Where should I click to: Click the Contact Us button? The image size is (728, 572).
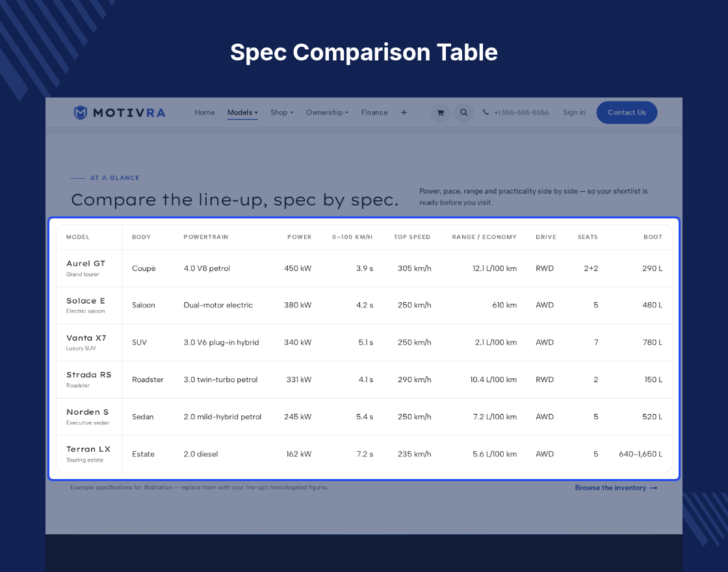[x=627, y=112]
